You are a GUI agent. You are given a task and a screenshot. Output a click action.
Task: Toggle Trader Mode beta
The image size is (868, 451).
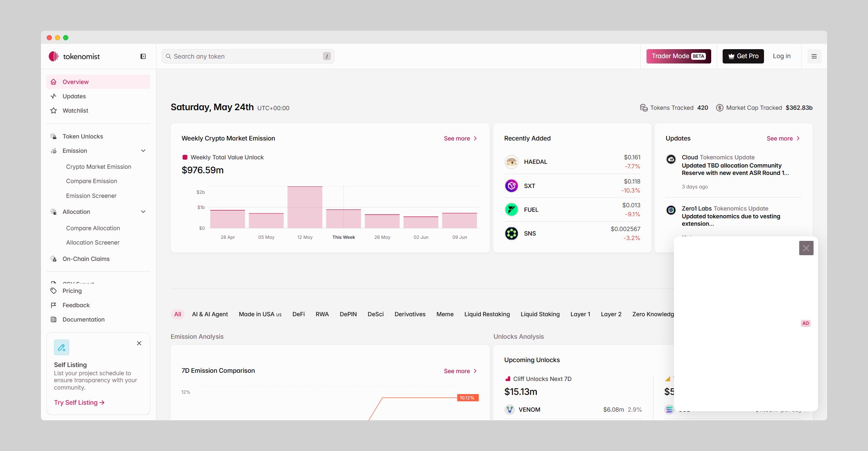(678, 57)
